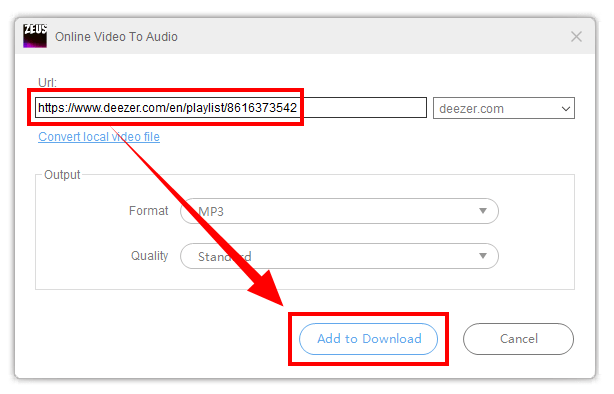This screenshot has height=394, width=614.
Task: Click the Format label
Action: (x=148, y=211)
